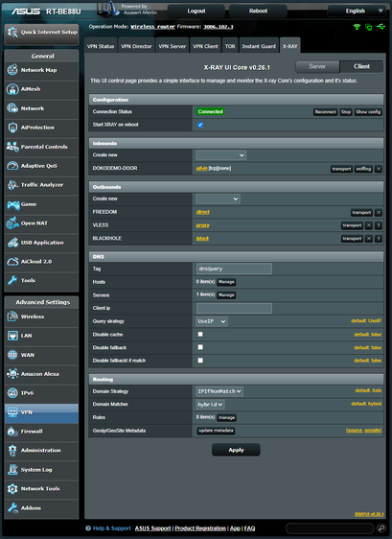This screenshot has height=539, width=392.
Task: Open System Log icon
Action: 12,470
